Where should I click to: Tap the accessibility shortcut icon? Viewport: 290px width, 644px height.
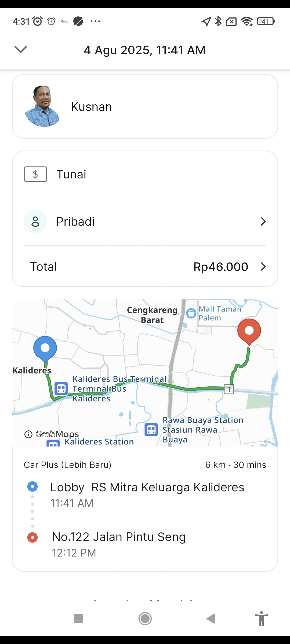261,619
